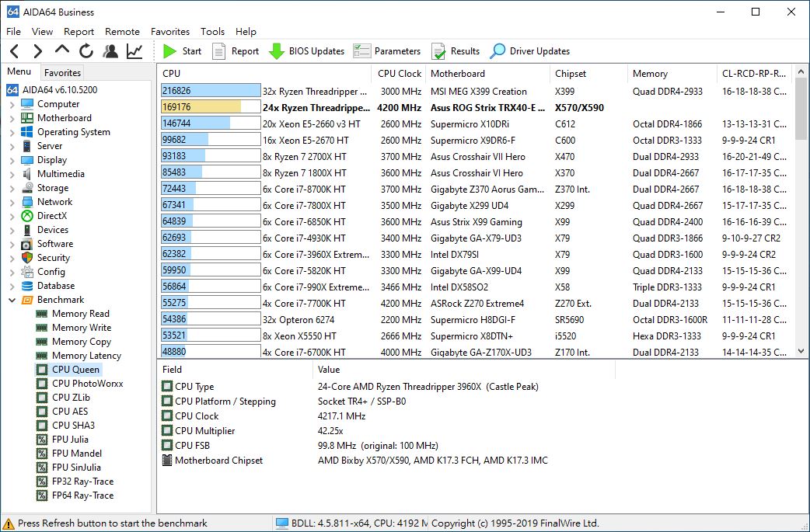Sort by the Motherboard column header

coord(487,73)
